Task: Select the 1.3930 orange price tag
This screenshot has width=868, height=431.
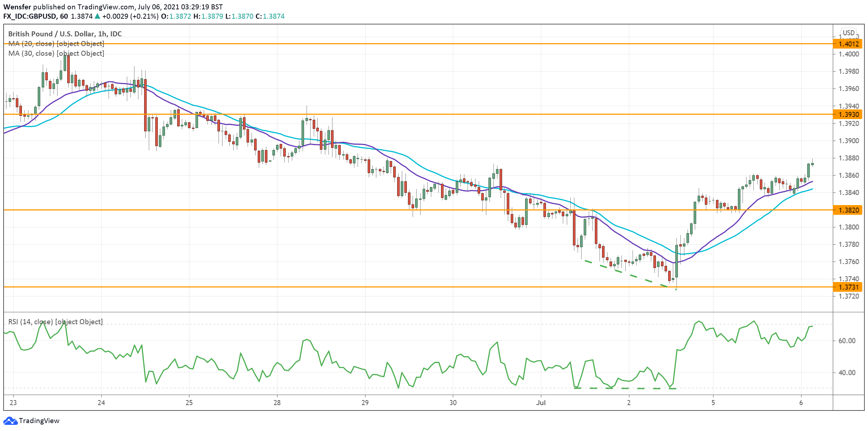Action: [848, 114]
